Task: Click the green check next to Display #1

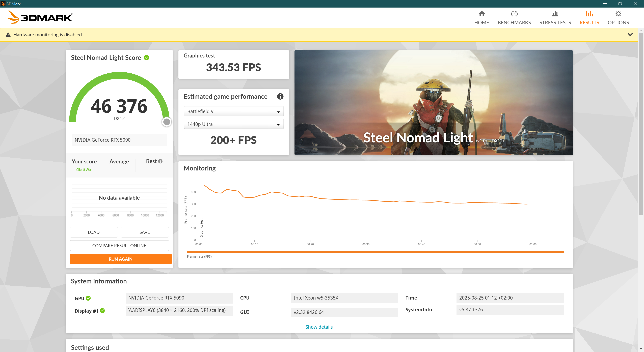Action: (x=102, y=311)
